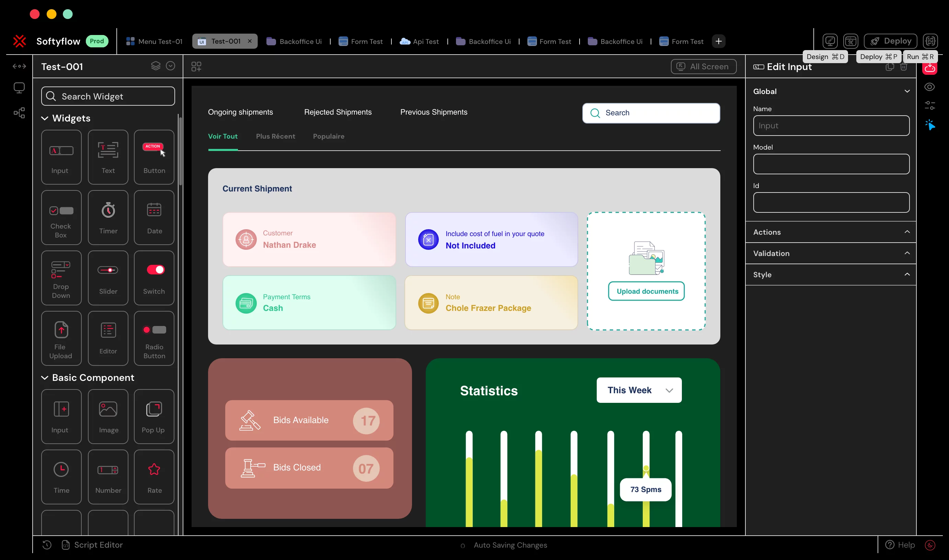Screen dimensions: 949x560
Task: Select the Number basic component
Action: coord(108,477)
